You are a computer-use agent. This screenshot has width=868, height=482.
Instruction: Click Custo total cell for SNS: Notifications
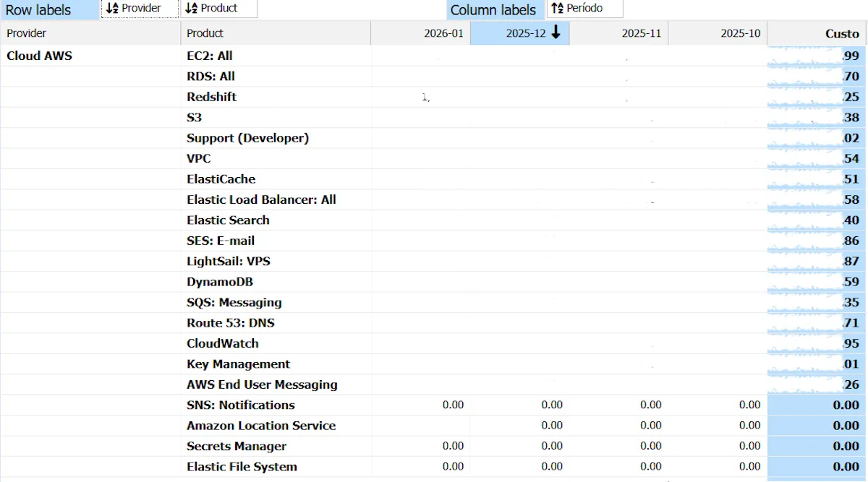coord(817,405)
